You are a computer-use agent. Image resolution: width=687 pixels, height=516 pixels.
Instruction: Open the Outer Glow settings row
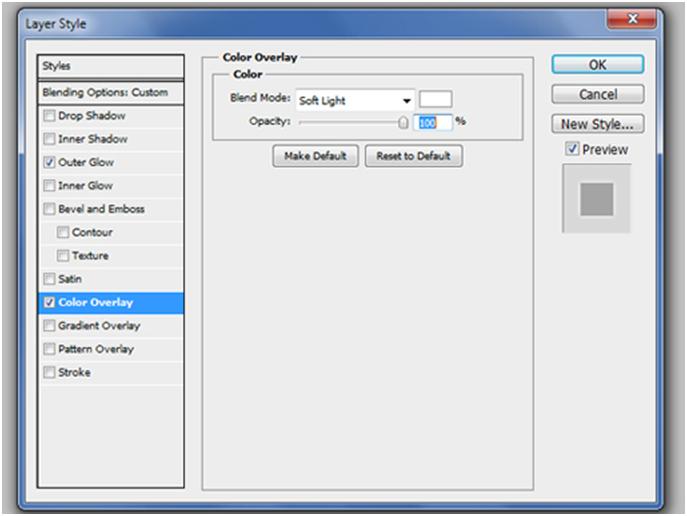click(111, 162)
